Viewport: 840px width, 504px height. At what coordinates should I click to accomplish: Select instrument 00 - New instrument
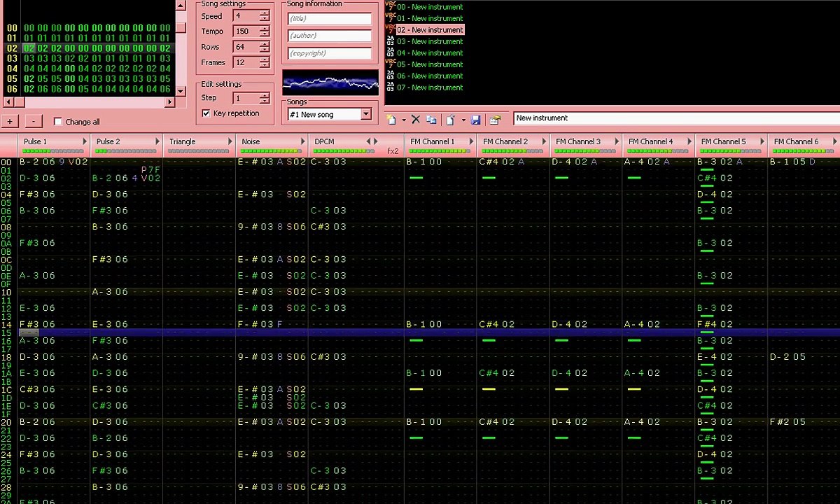pos(430,7)
